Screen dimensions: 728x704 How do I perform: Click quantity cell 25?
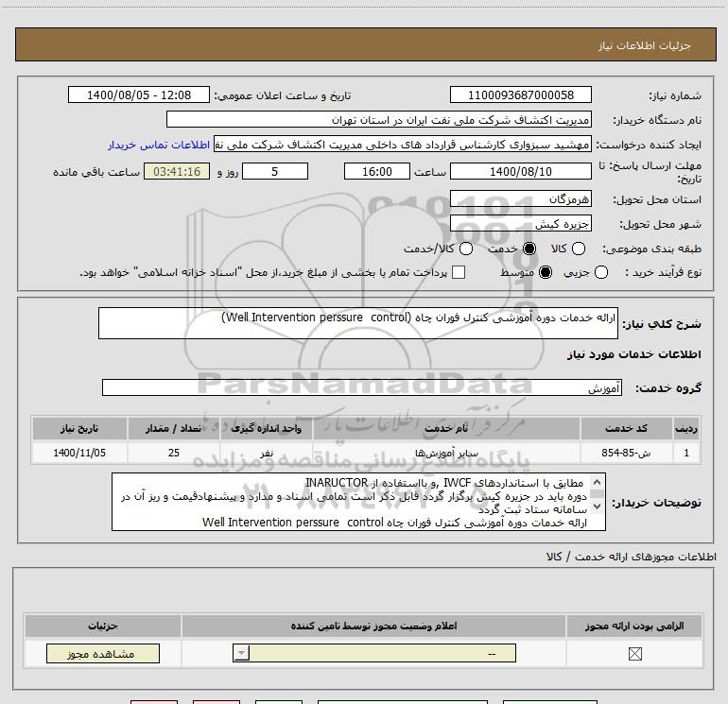[x=173, y=453]
